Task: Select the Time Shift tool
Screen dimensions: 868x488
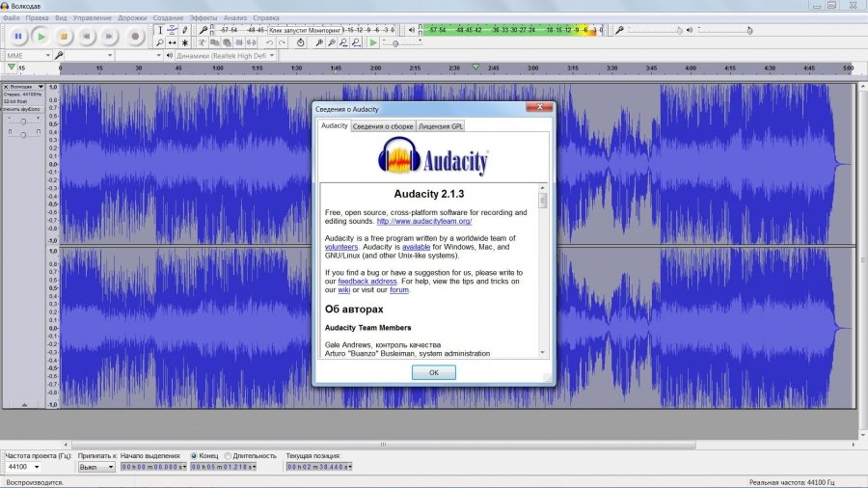Action: click(x=173, y=43)
